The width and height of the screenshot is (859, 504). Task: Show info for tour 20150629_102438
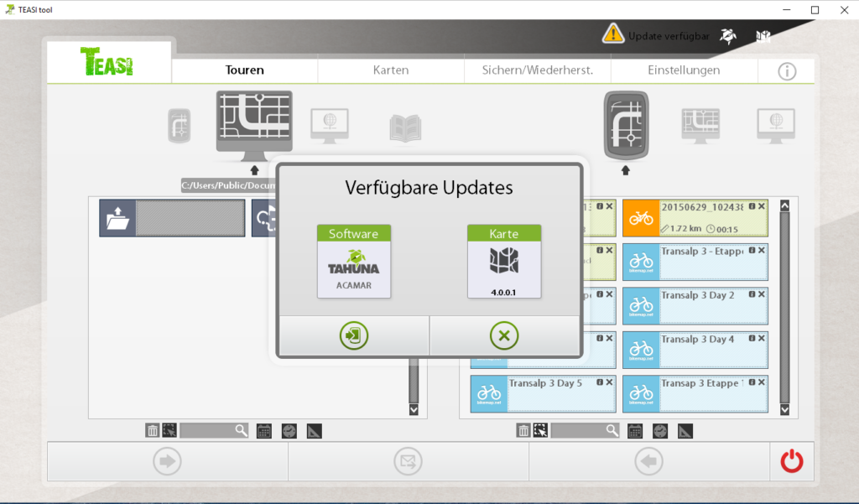click(752, 206)
